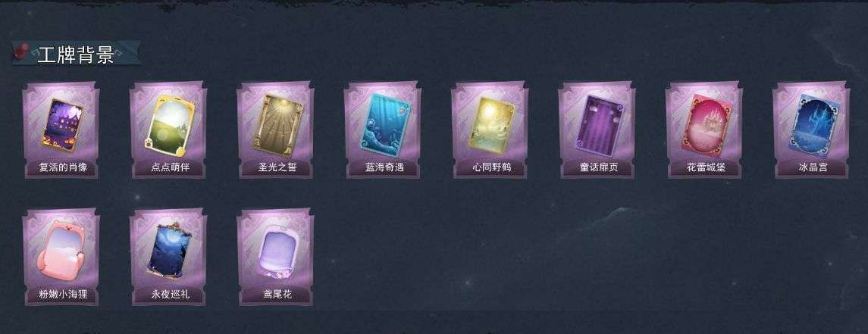Click the 粉嫩小海狸 text label

click(x=61, y=294)
